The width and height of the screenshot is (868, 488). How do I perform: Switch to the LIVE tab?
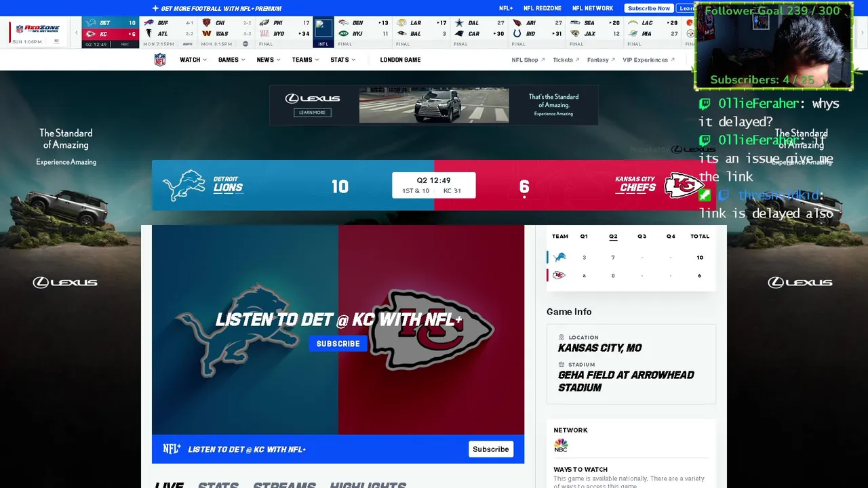[x=169, y=485]
